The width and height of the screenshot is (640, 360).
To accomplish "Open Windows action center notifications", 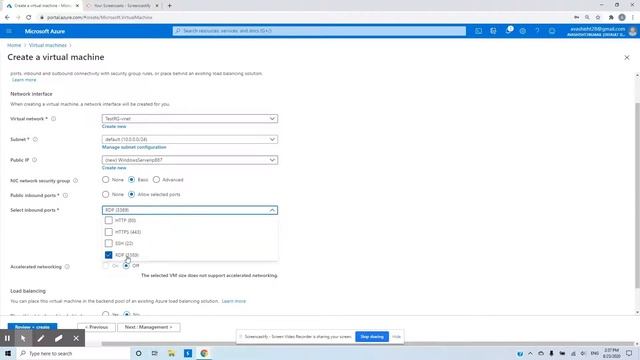I will [629, 353].
